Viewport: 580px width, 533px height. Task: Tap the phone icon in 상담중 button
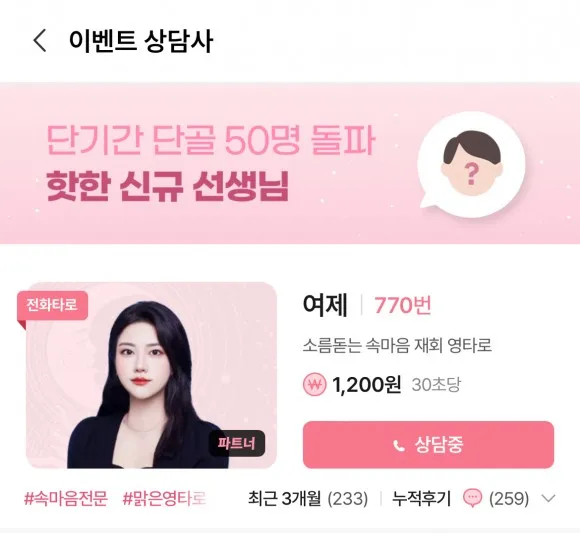tap(399, 445)
